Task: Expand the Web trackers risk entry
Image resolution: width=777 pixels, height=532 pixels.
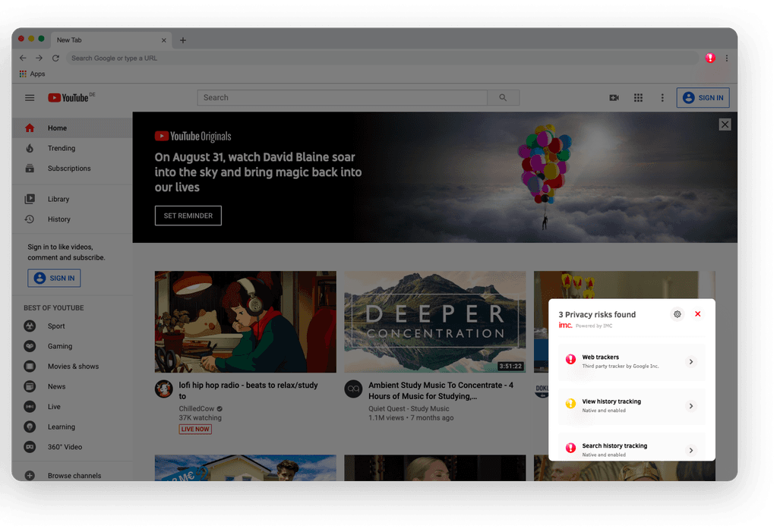Action: click(x=690, y=362)
